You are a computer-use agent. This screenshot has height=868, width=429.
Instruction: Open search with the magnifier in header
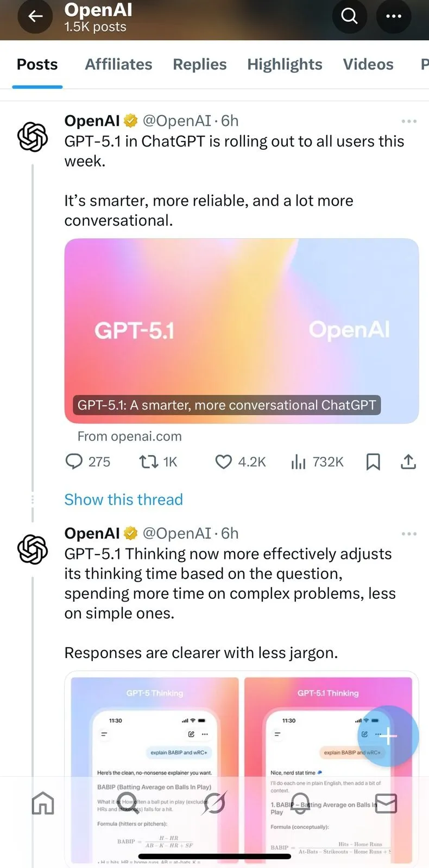[x=349, y=16]
